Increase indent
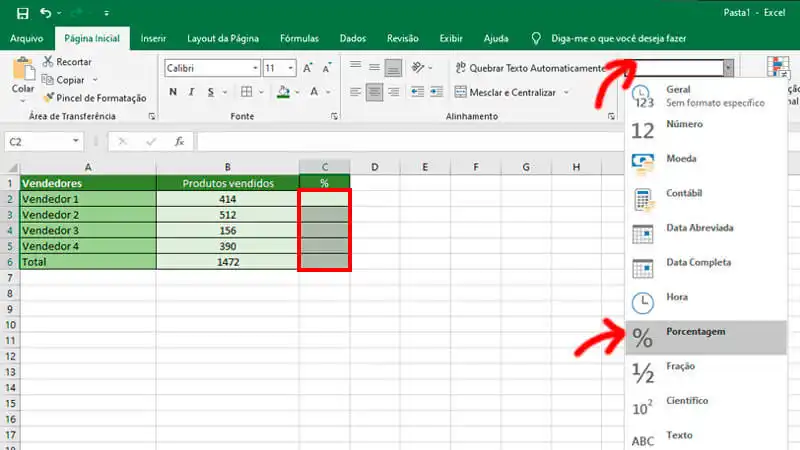Image resolution: width=800 pixels, height=450 pixels. pyautogui.click(x=436, y=92)
